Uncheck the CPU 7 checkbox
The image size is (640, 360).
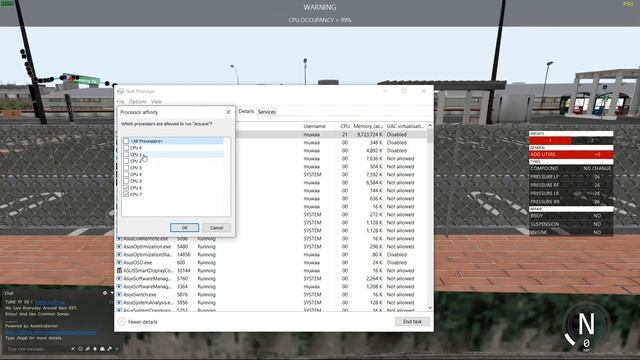[x=126, y=194]
